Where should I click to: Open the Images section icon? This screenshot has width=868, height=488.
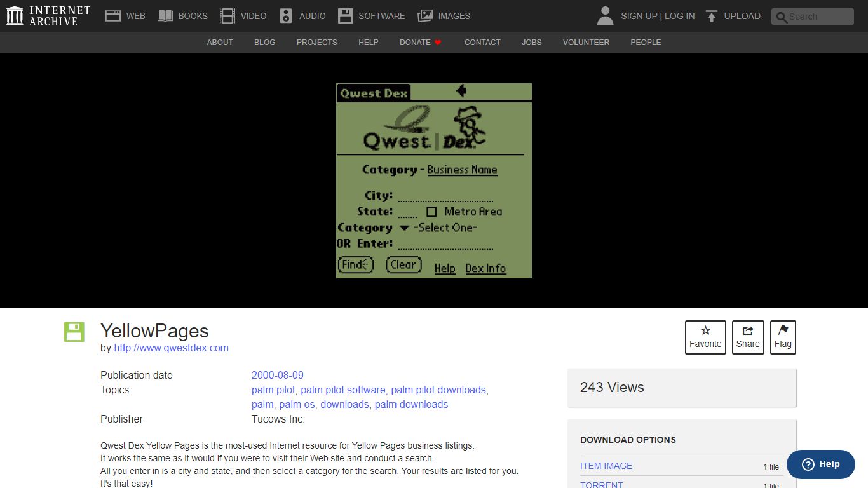(x=425, y=16)
